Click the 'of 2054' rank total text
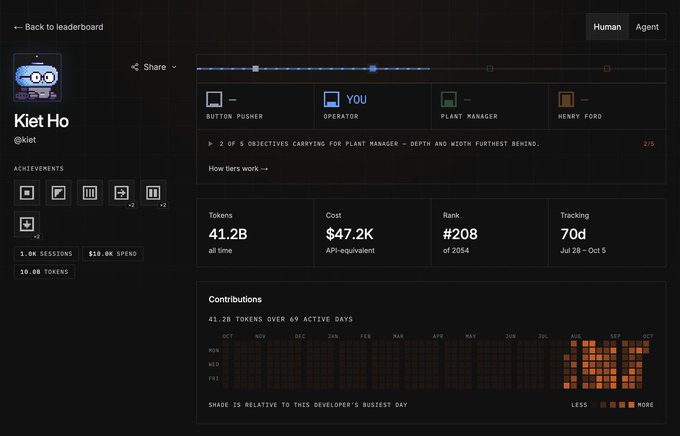680x436 pixels. click(x=456, y=250)
